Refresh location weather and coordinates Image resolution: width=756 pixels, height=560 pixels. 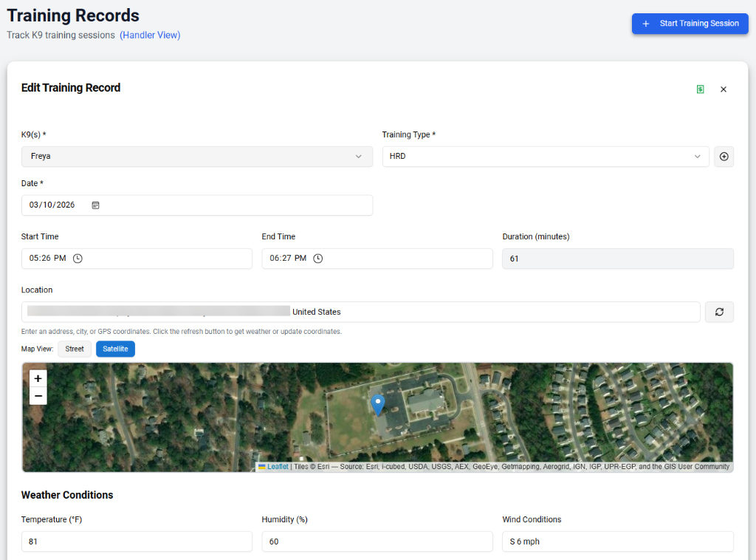719,312
